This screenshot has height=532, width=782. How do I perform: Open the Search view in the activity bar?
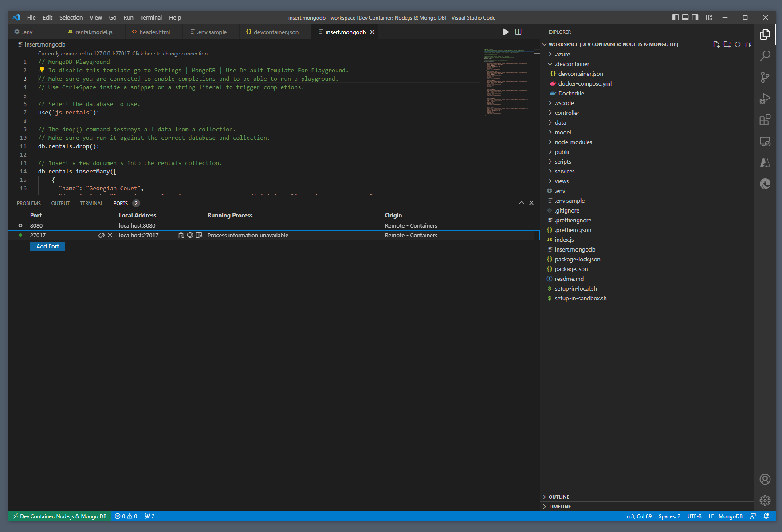(765, 56)
